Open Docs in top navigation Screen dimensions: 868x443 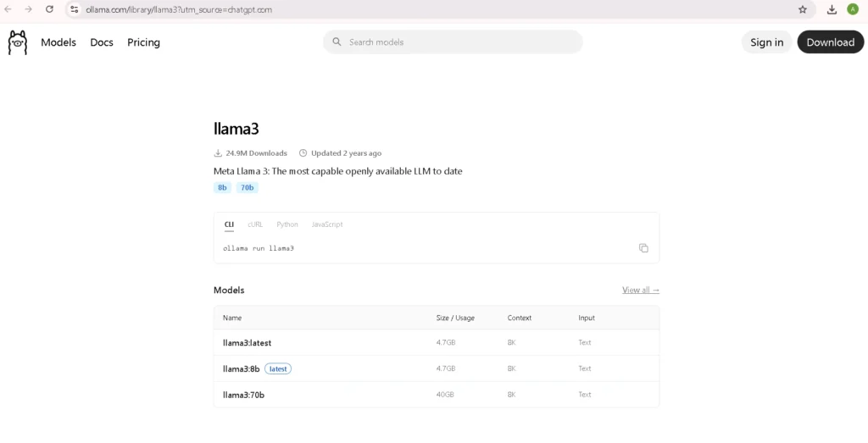102,42
